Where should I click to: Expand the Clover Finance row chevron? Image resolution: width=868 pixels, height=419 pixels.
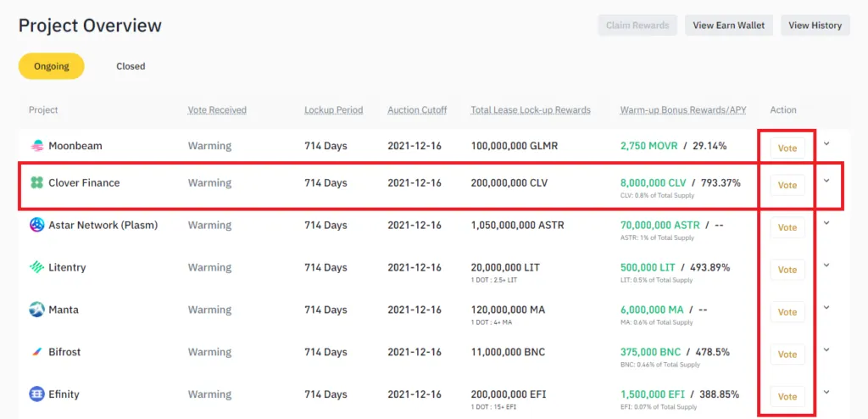click(826, 181)
